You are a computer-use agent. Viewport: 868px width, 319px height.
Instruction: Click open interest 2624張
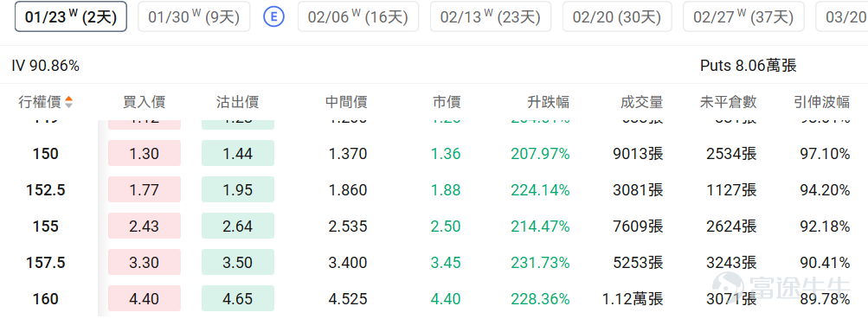pyautogui.click(x=731, y=226)
